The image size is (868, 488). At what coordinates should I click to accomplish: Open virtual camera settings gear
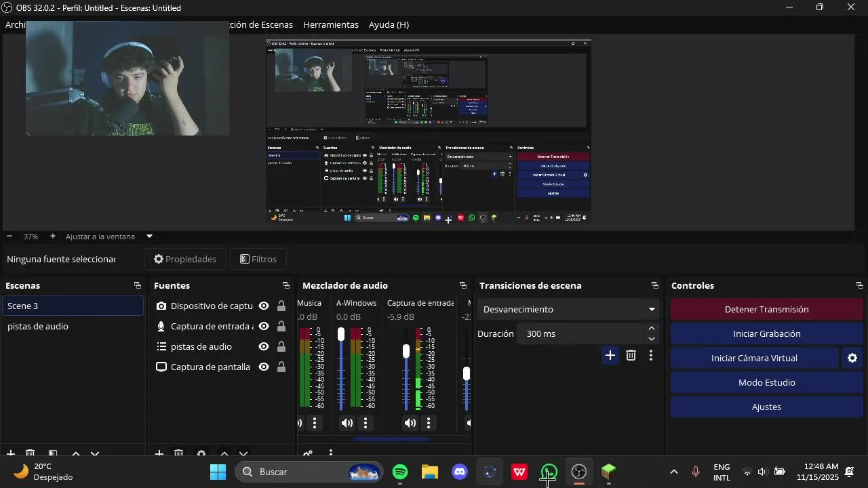pos(852,358)
